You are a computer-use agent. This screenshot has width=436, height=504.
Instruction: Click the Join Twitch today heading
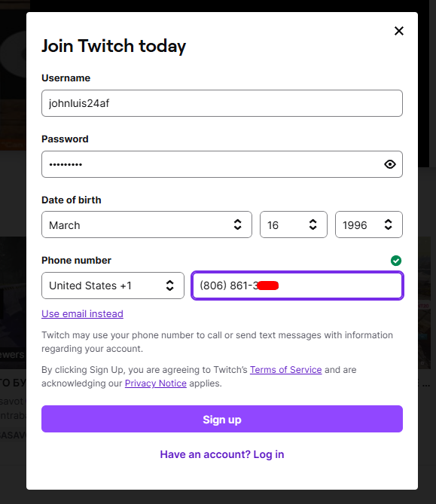pyautogui.click(x=114, y=46)
